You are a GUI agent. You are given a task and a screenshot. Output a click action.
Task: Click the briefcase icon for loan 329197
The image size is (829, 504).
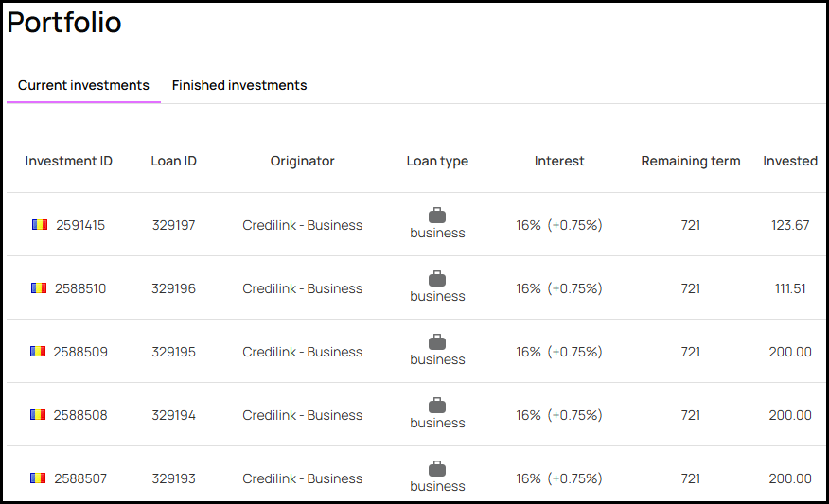[x=437, y=216]
